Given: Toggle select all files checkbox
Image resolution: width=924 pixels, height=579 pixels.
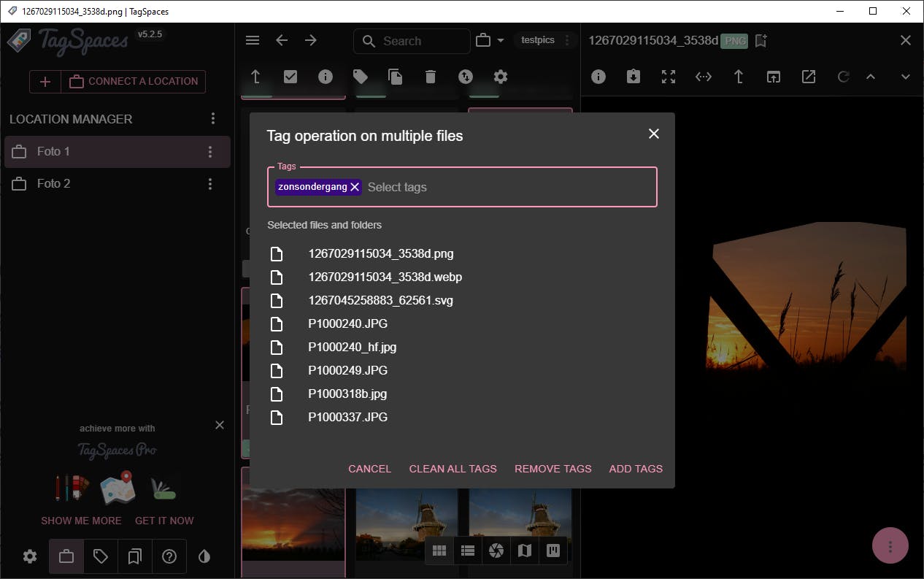Looking at the screenshot, I should [x=290, y=77].
